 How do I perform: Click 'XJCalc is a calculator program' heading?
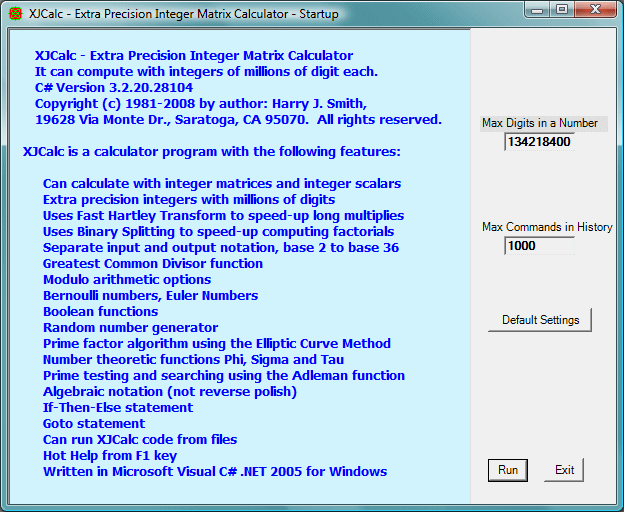pos(212,152)
